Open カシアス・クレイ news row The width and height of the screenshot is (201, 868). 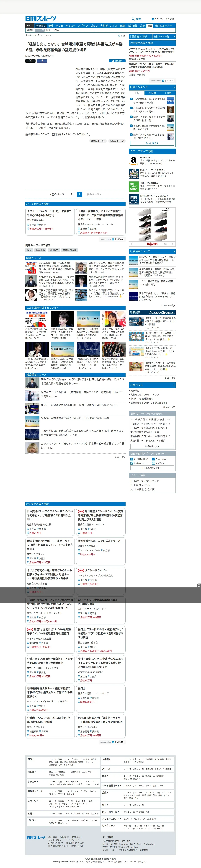tap(75, 447)
